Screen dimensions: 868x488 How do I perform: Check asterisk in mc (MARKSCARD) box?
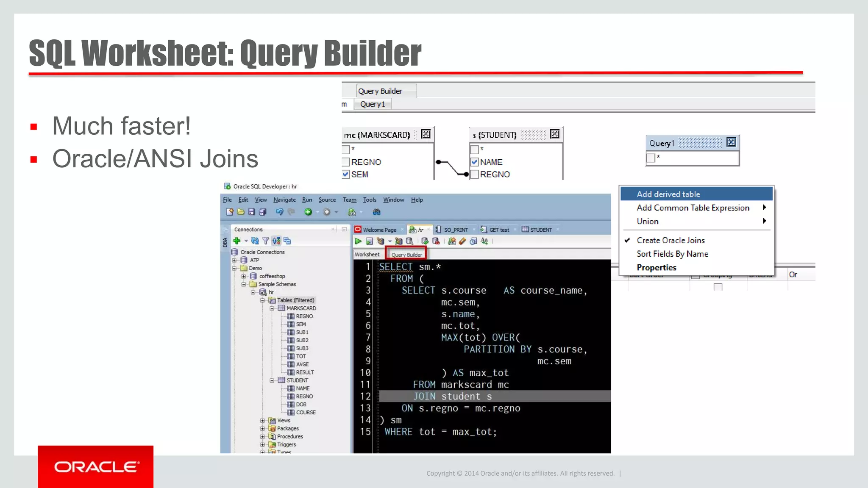click(x=346, y=150)
